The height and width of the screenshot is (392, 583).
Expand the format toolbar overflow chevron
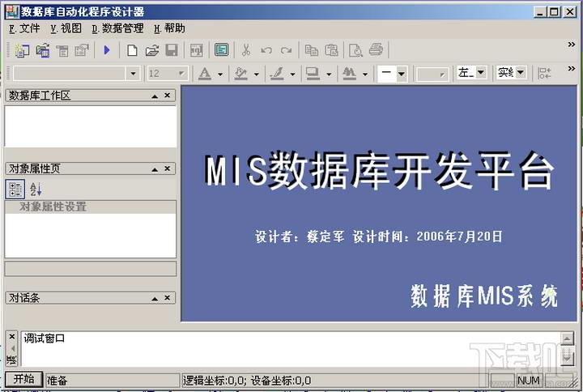tap(572, 68)
